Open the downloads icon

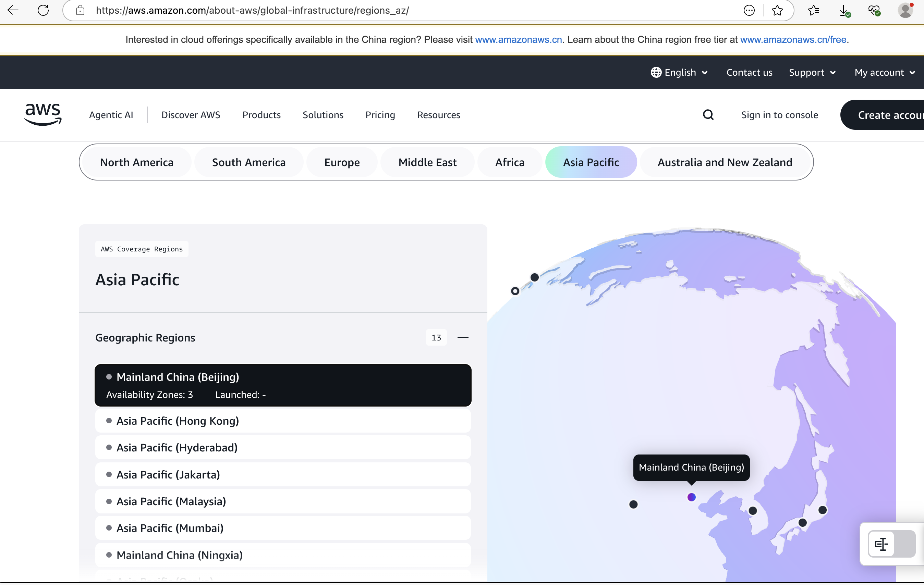click(x=844, y=11)
